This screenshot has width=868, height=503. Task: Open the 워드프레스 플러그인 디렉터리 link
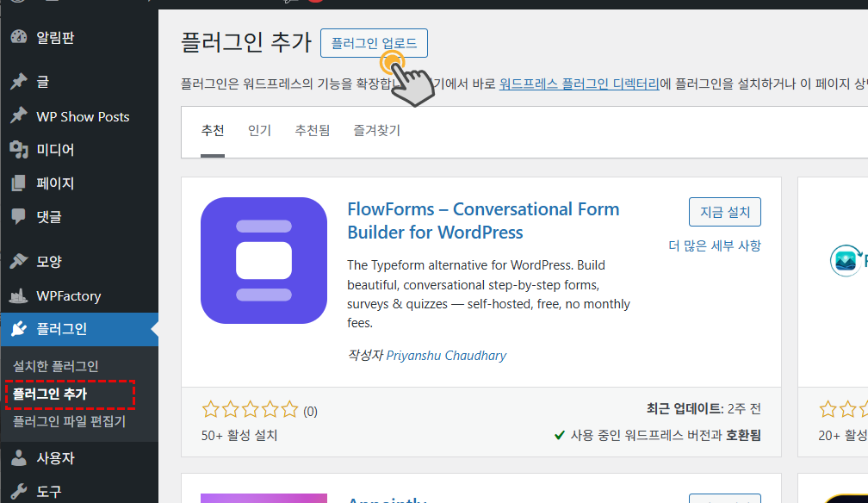coord(579,84)
